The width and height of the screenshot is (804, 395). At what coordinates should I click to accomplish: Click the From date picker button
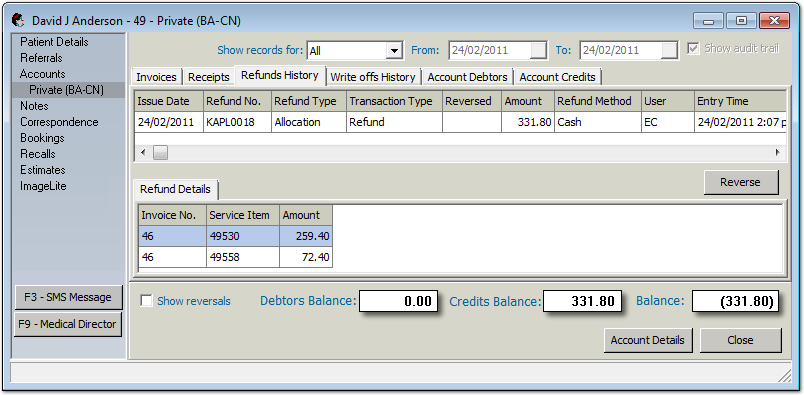click(x=538, y=50)
